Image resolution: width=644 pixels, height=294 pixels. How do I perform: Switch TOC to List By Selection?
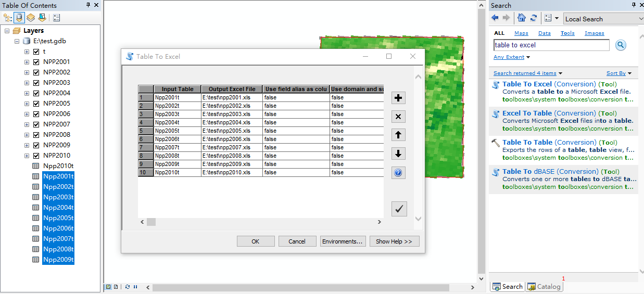(42, 18)
